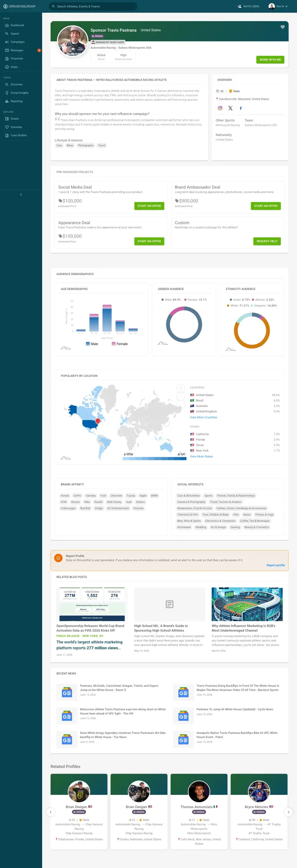This screenshot has height=868, width=297.
Task: Click the California state row
Action: click(x=235, y=434)
